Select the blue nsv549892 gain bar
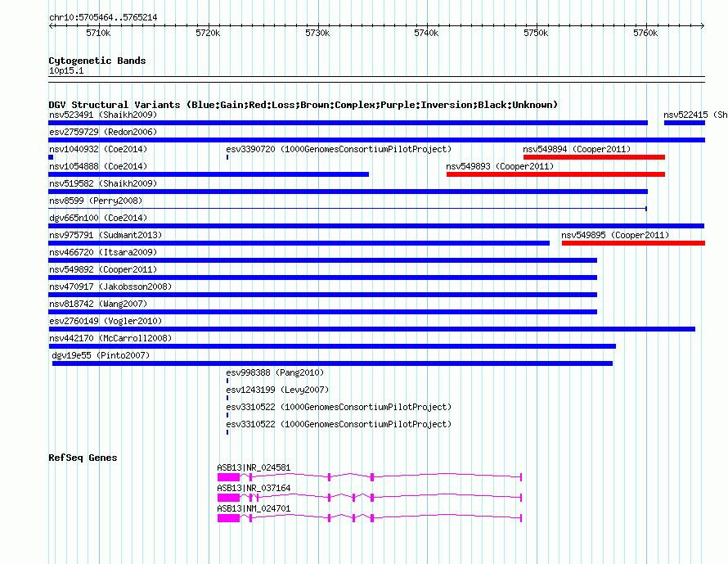Image resolution: width=728 pixels, height=564 pixels. coord(322,277)
